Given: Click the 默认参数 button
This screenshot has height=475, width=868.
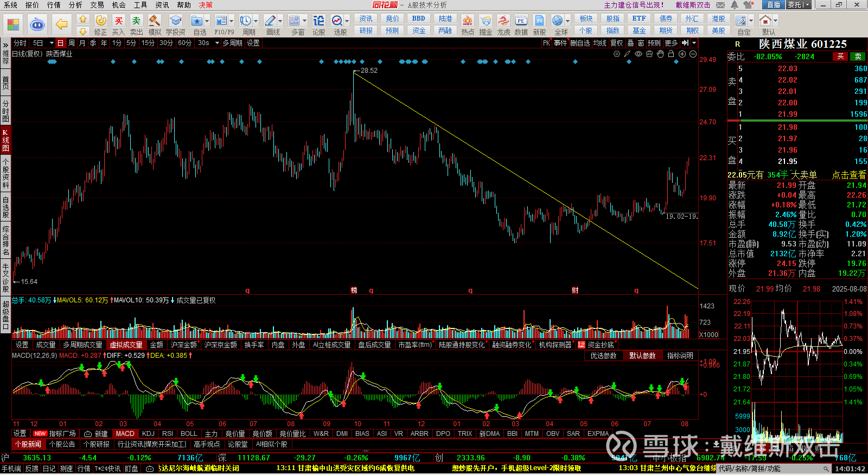Looking at the screenshot, I should click(x=642, y=356).
